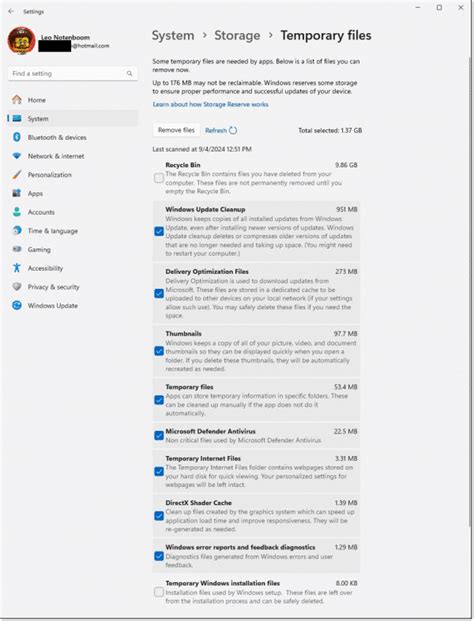The image size is (474, 621).
Task: Click the Bluetooth & devices icon
Action: pos(17,137)
